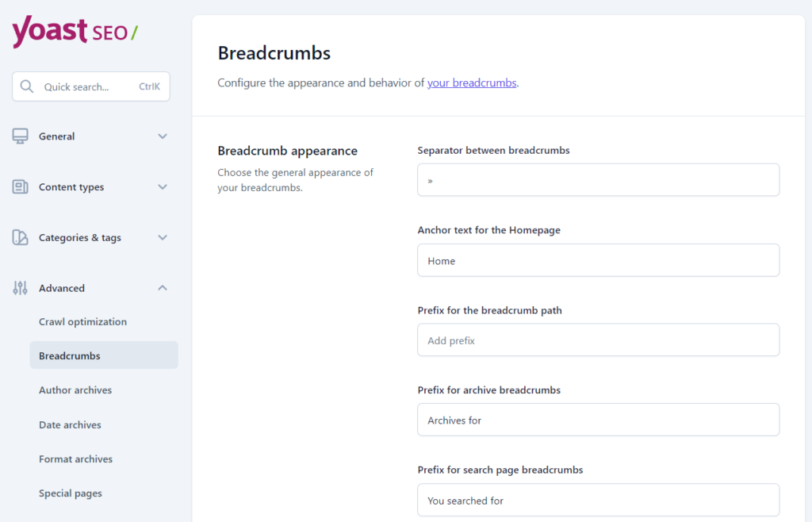Click the Content types newspaper icon
Image resolution: width=812 pixels, height=522 pixels.
(20, 187)
